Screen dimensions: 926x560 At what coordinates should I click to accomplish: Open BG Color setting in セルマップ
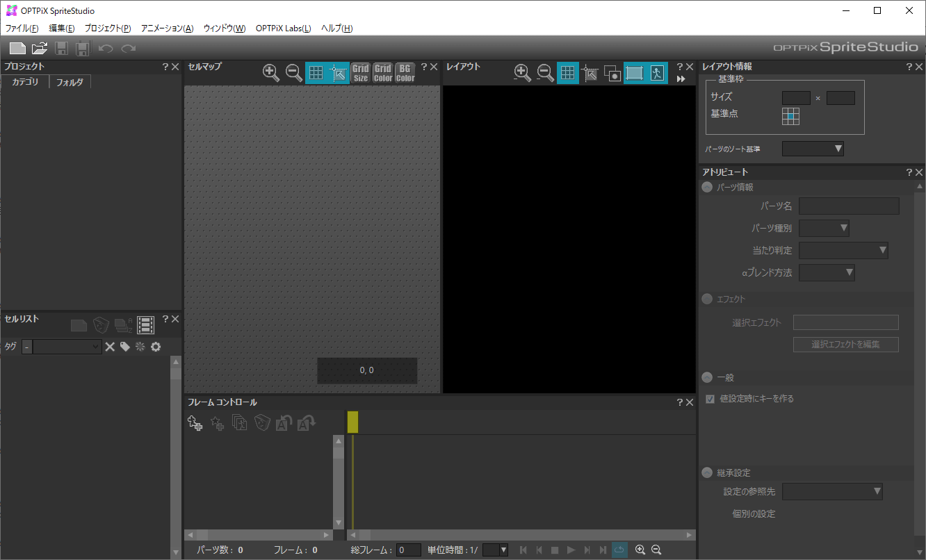tap(405, 72)
